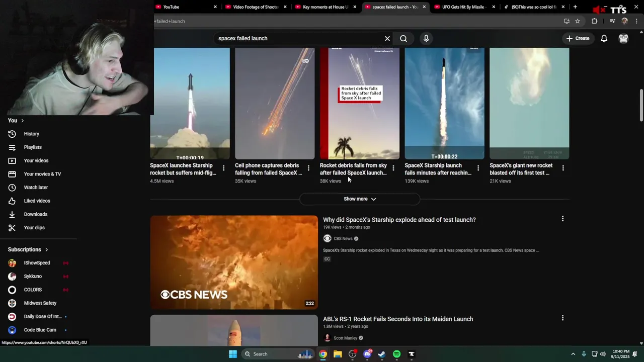This screenshot has height=362, width=644.
Task: Open 'ABL's RS-1 Rocket Fails' video title
Action: pos(398,319)
